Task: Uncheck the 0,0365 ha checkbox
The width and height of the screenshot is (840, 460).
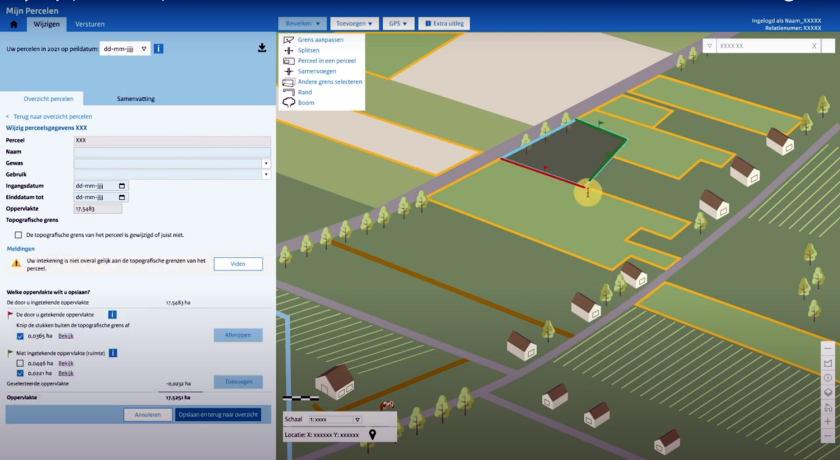Action: point(20,336)
